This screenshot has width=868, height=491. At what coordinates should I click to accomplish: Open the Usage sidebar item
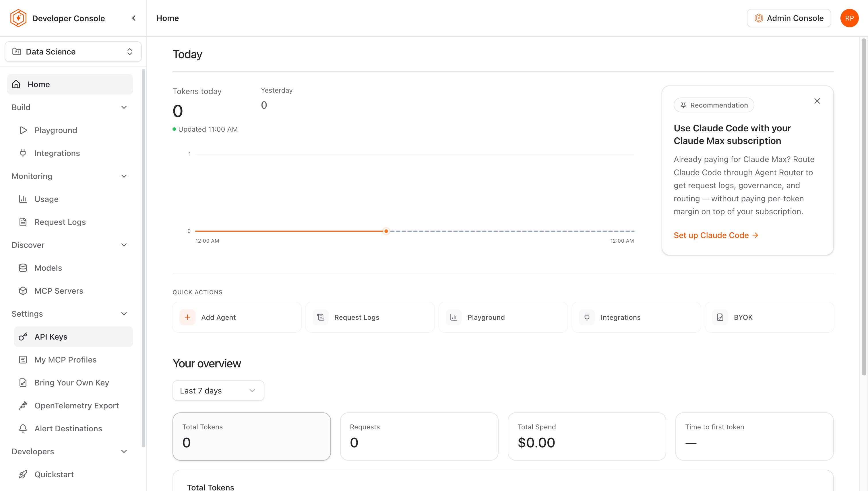tap(73, 199)
